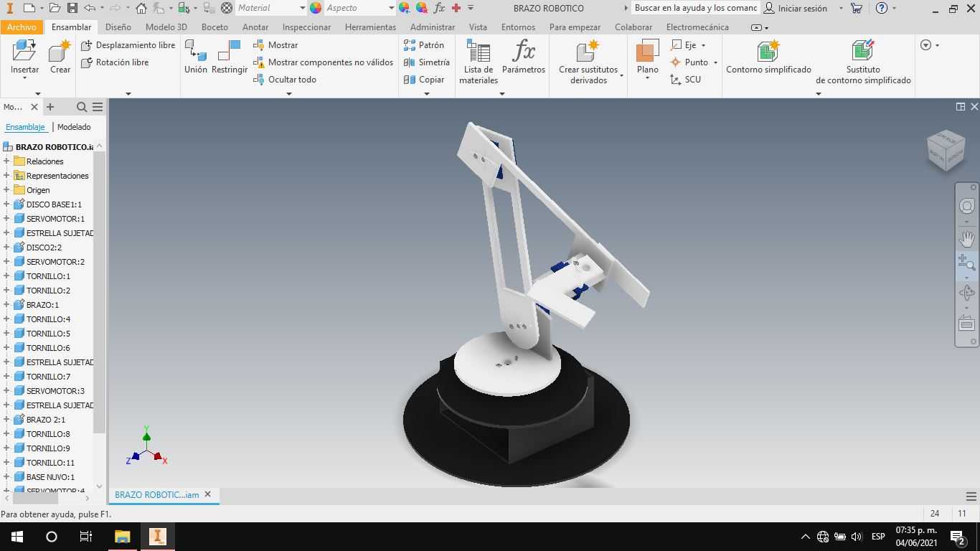Expand the DISCO BASE1:1 node
The image size is (980, 551).
(x=6, y=204)
